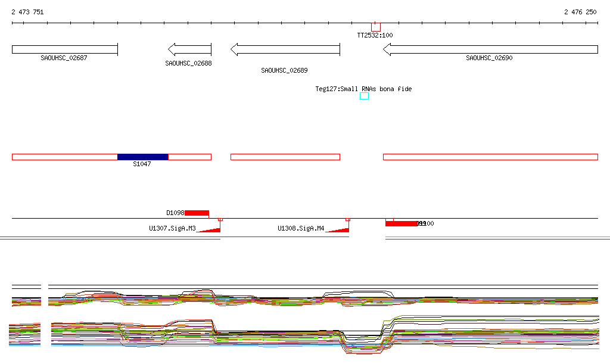Select the red outlined segment beneath SAOUHSC_02689
This screenshot has height=364, width=610.
pos(285,157)
